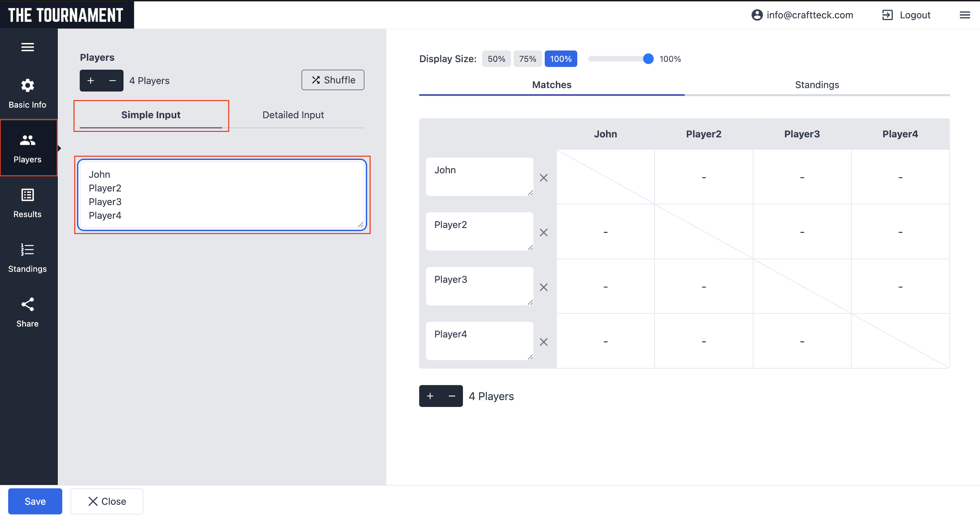The image size is (980, 515).
Task: Open the Basic Info settings panel
Action: point(27,93)
